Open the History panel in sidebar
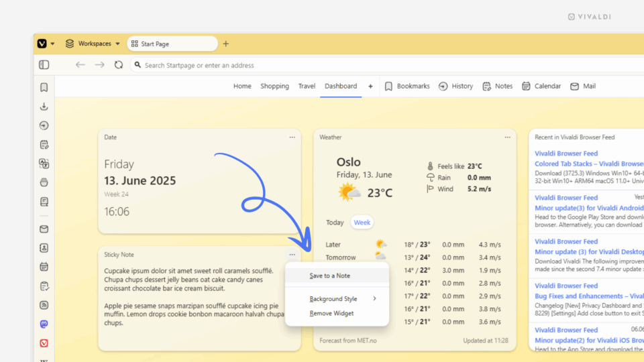 (44, 125)
